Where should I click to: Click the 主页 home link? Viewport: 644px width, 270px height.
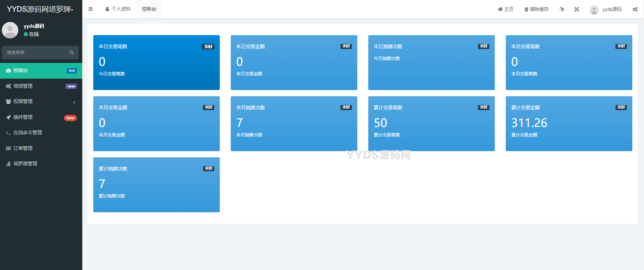tap(506, 9)
